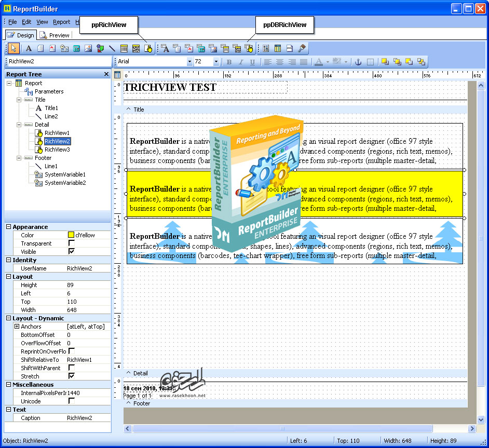The image size is (489, 448).
Task: Choose the BarCode component tool
Action: pos(124,48)
